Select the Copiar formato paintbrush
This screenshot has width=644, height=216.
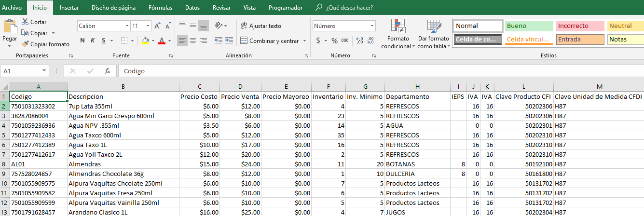pos(45,44)
